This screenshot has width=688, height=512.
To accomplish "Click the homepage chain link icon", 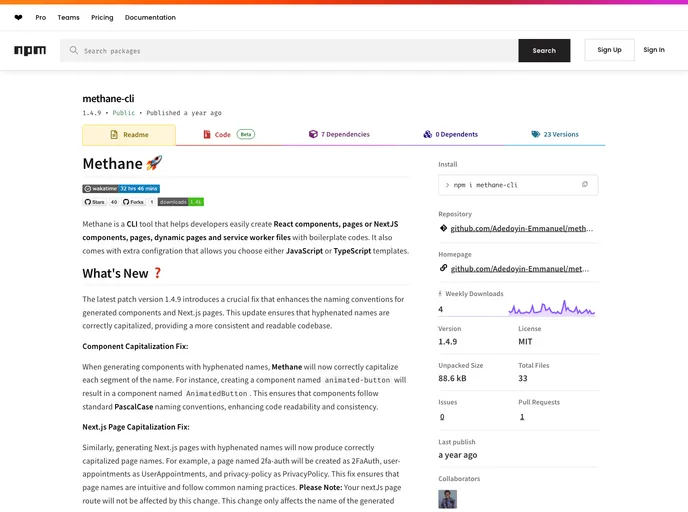I will coord(443,268).
